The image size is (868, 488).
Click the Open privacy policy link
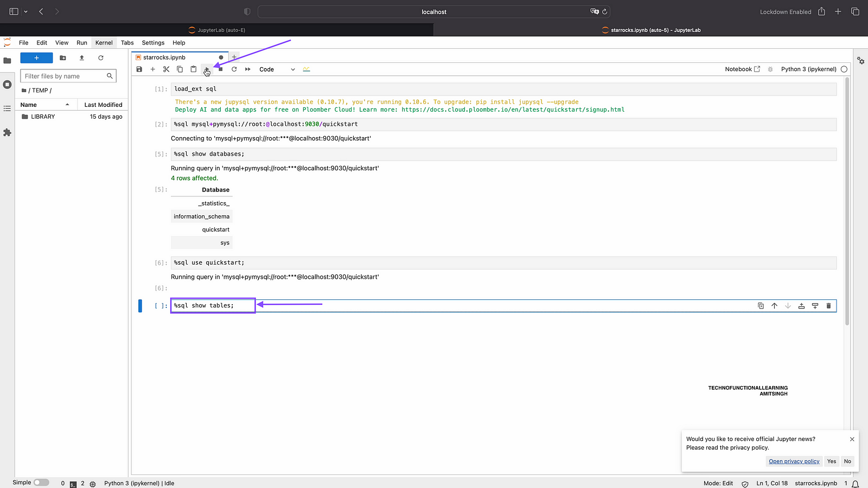point(794,461)
